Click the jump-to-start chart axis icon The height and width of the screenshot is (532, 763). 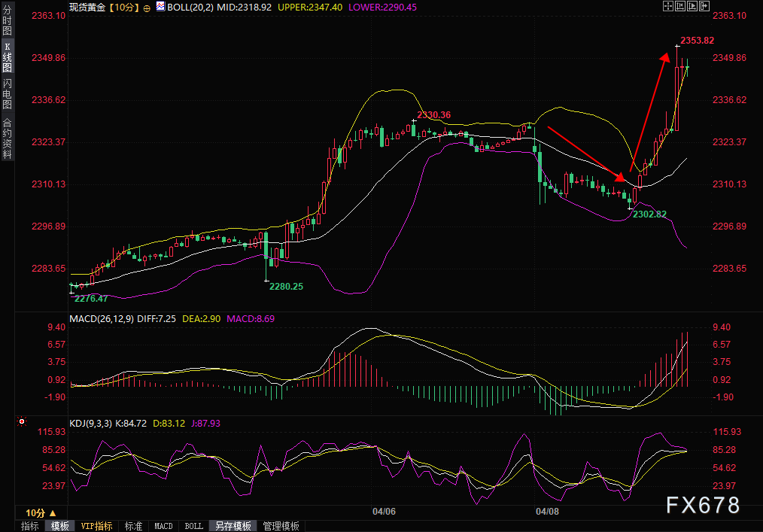(679, 6)
